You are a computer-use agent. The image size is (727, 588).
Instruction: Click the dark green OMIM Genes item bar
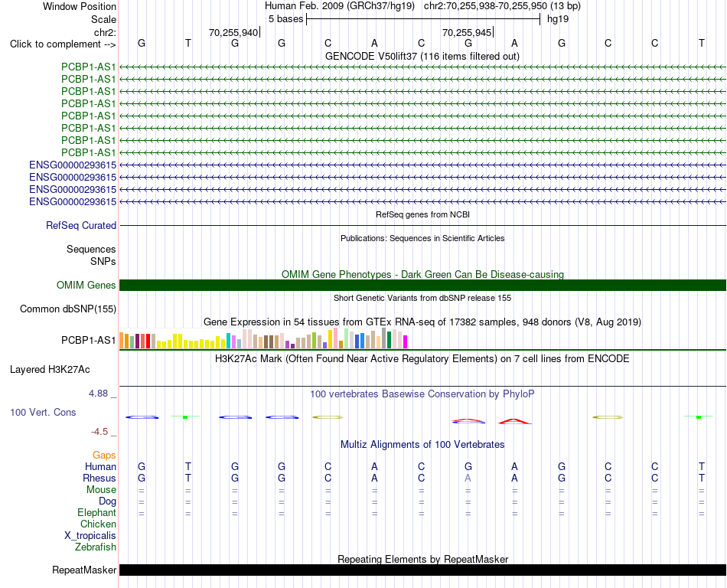pos(422,285)
